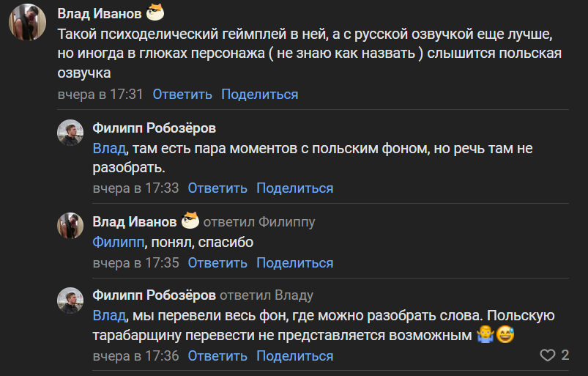Image resolution: width=588 pixels, height=376 pixels.
Task: Click the "ответил Филиппу" reply reference
Action: [x=258, y=222]
